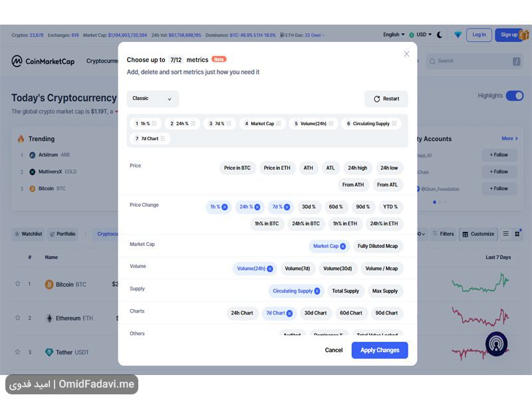This screenshot has width=532, height=399.
Task: Switch to list view icon
Action: tap(505, 234)
